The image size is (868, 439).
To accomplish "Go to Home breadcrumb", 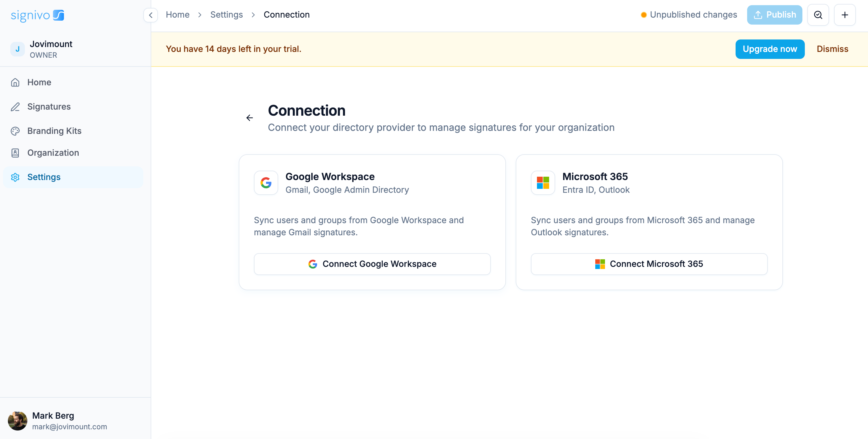I will (x=178, y=15).
